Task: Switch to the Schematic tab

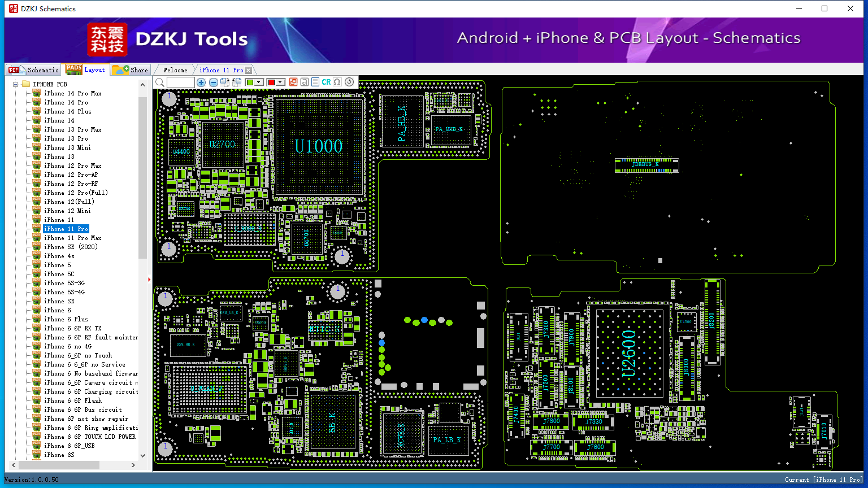Action: (x=34, y=70)
